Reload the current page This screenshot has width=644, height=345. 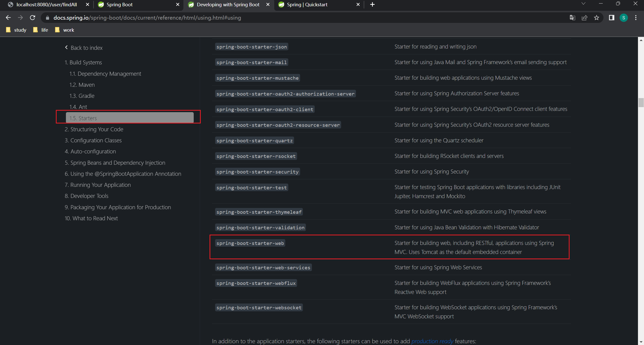click(x=32, y=18)
